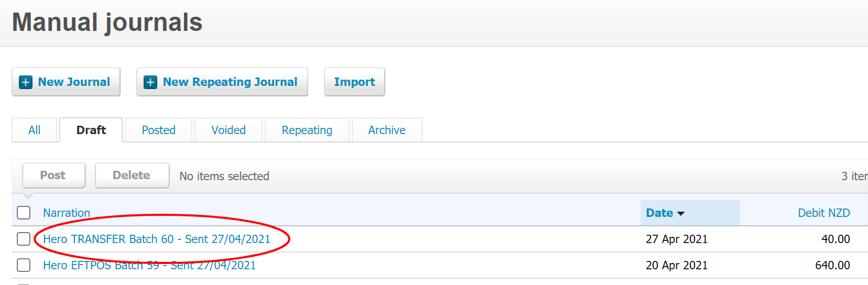
Task: Click the Date sort arrow icon
Action: [681, 214]
